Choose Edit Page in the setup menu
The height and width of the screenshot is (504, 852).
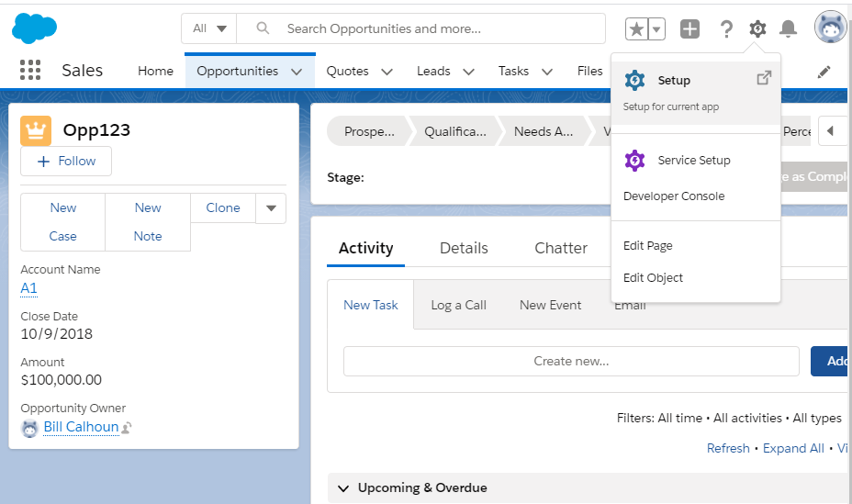647,245
